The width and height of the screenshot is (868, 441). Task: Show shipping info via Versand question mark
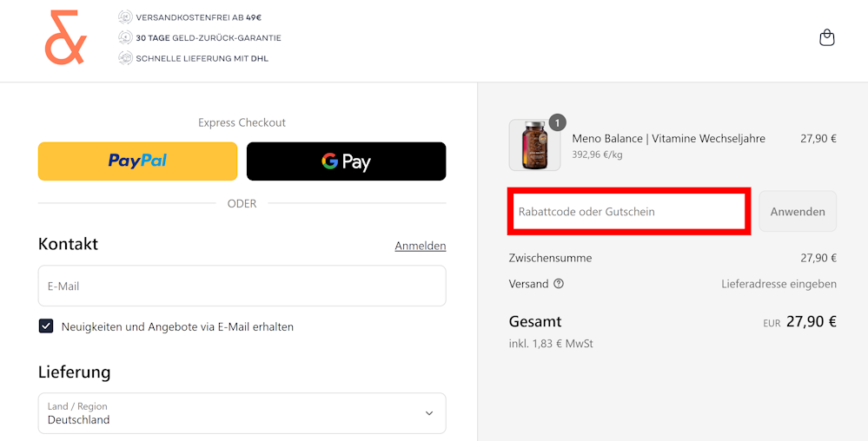pyautogui.click(x=559, y=284)
